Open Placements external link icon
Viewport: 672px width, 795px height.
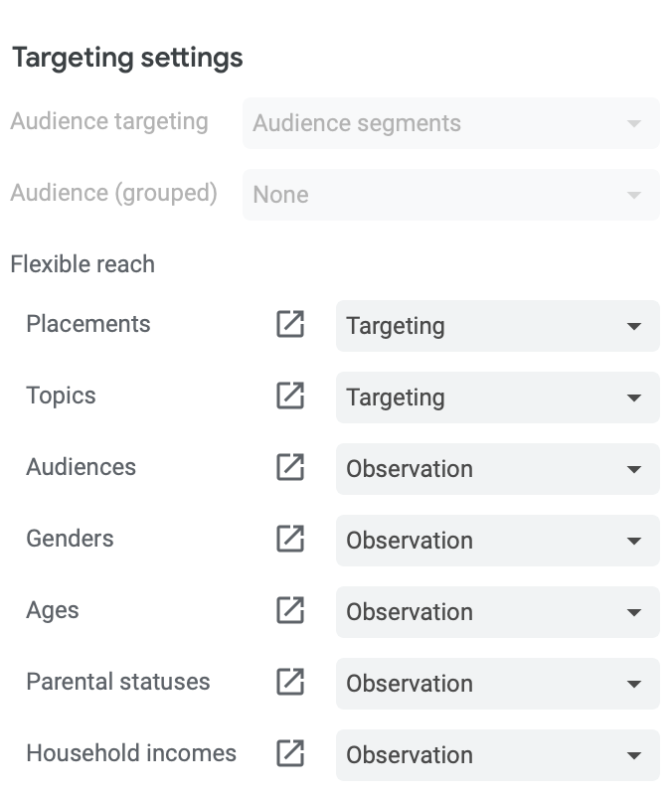290,324
